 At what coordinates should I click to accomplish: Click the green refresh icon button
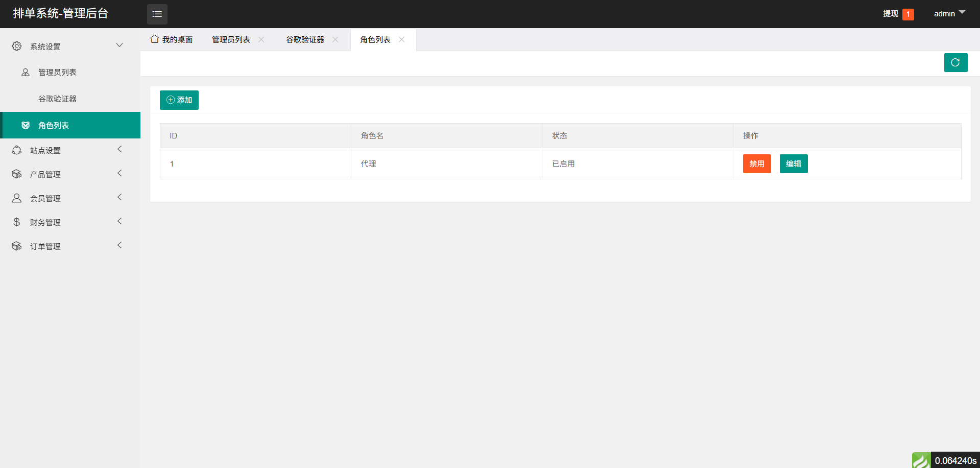[x=955, y=63]
